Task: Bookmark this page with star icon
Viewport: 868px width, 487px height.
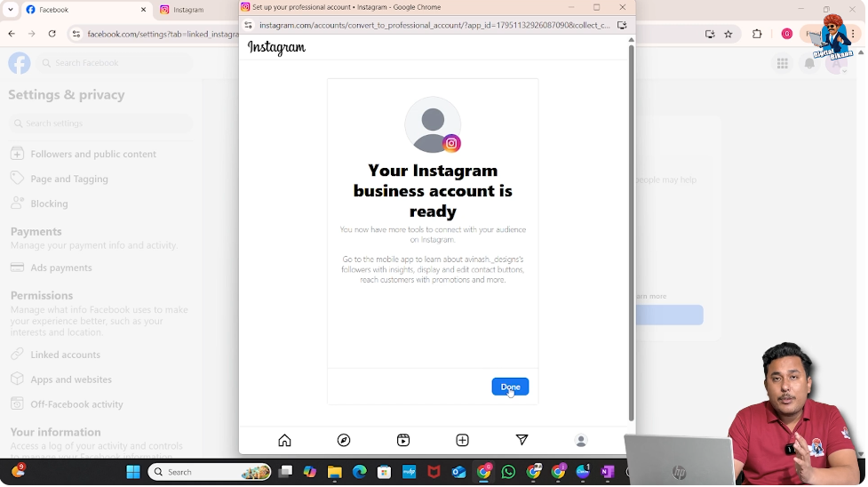Action: click(729, 35)
